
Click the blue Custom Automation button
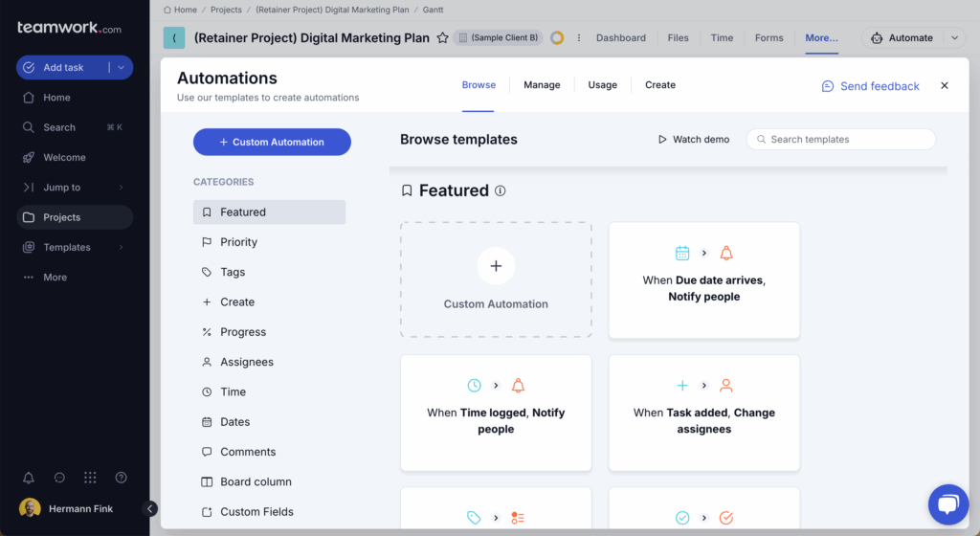(x=272, y=142)
